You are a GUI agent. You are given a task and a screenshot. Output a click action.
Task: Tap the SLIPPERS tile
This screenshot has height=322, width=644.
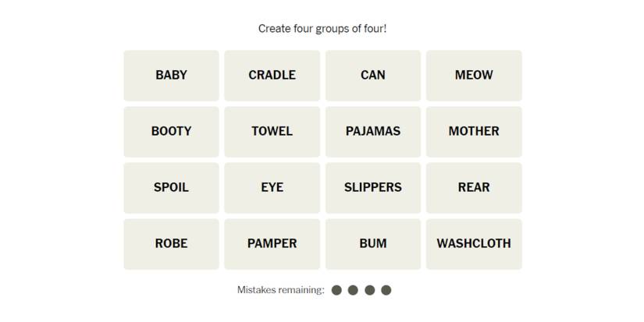pos(373,188)
